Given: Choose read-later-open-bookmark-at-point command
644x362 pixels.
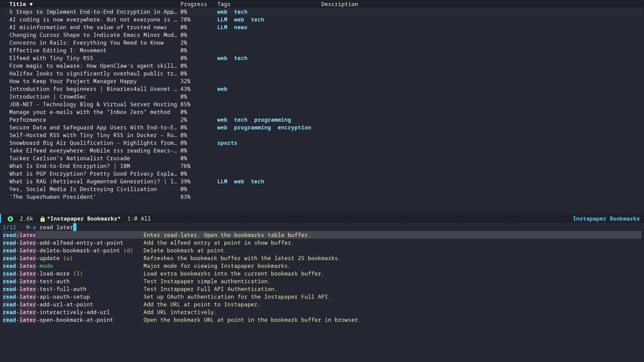Looking at the screenshot, I should (x=58, y=320).
